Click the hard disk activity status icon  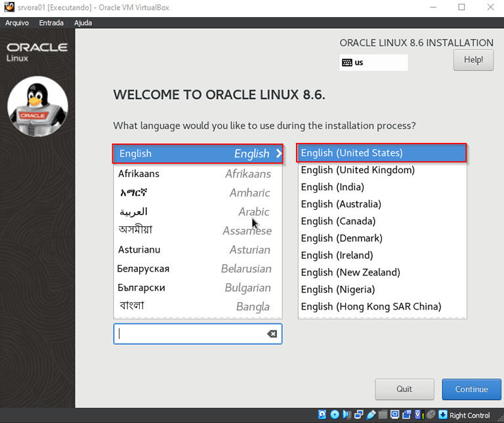(322, 414)
